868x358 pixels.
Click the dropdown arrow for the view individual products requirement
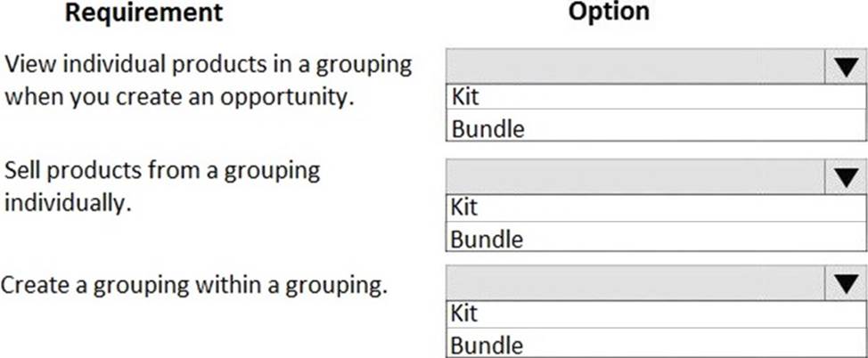[845, 68]
